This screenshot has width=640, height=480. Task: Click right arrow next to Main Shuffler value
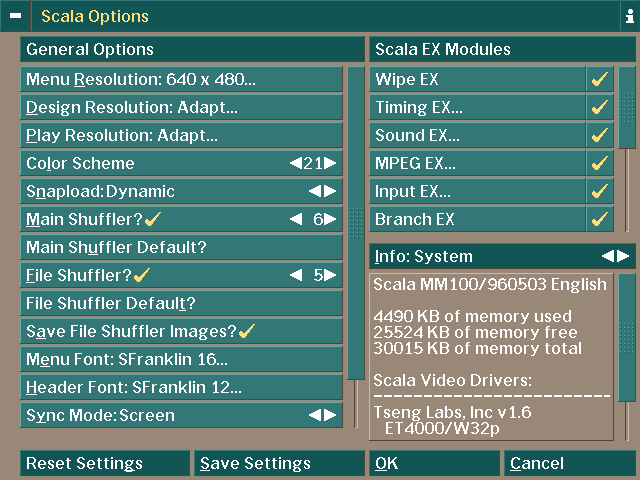point(331,219)
